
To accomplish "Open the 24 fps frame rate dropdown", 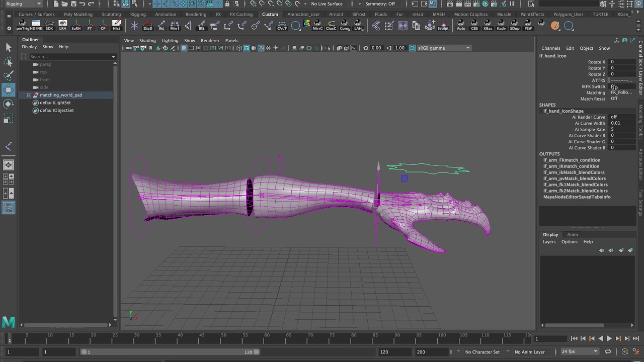I will click(x=580, y=352).
